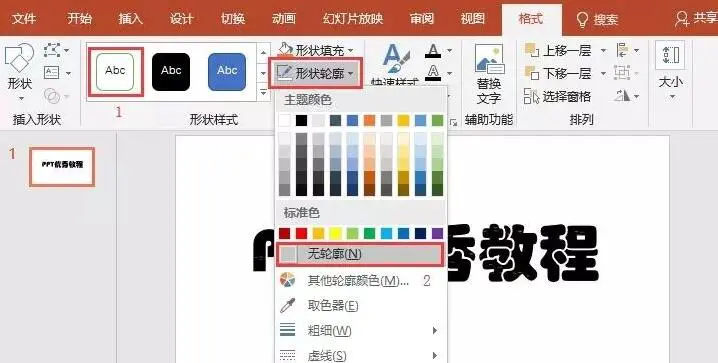Open text fill color dropdown arrow
718x363 pixels.
(x=450, y=50)
